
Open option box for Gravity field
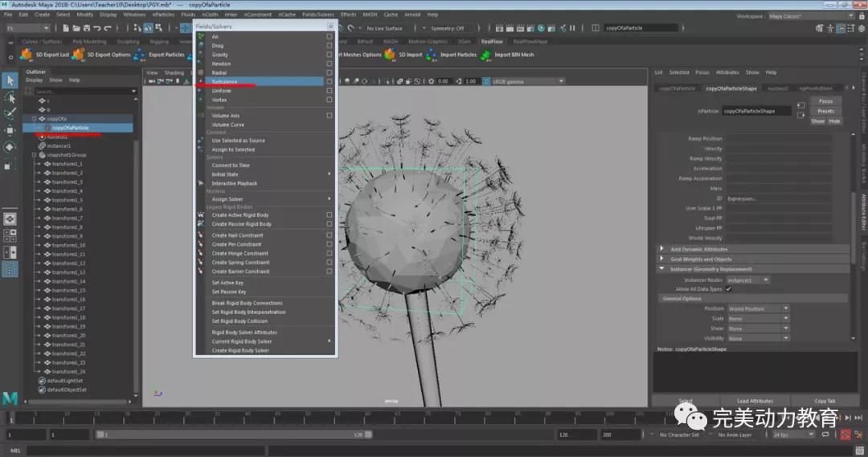tap(330, 55)
